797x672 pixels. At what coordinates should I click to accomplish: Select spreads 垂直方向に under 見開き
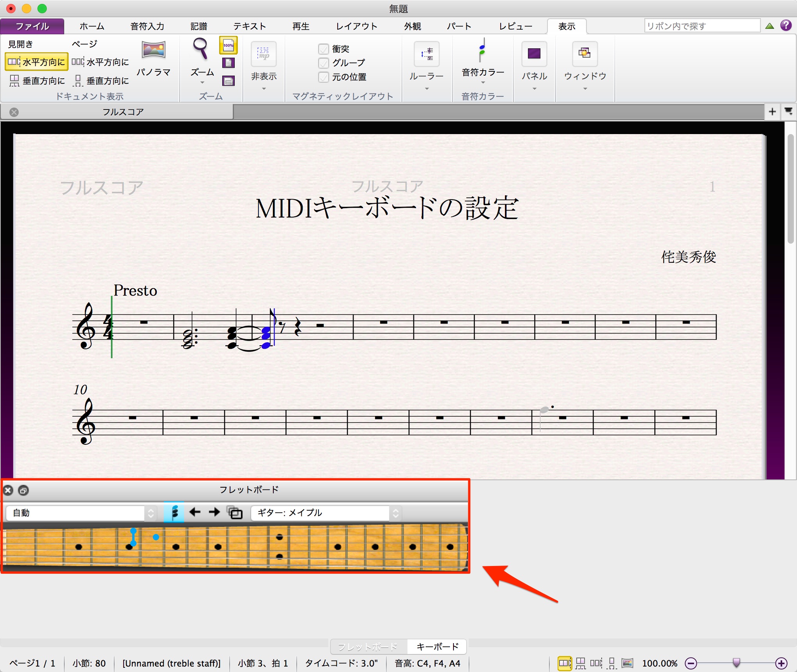pos(37,81)
